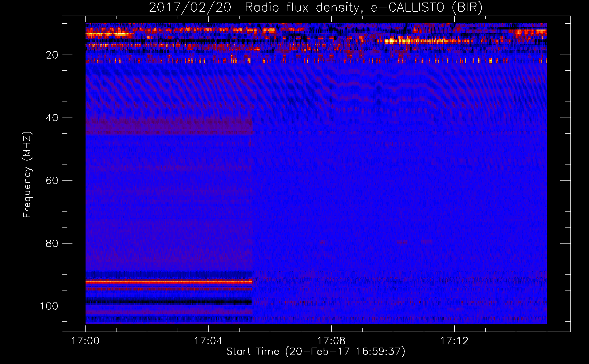Screen dimensions: 589x364
Task: Click the plot title "Radio flux density, e-CALLISTO (BIR)"
Action: click(363, 8)
